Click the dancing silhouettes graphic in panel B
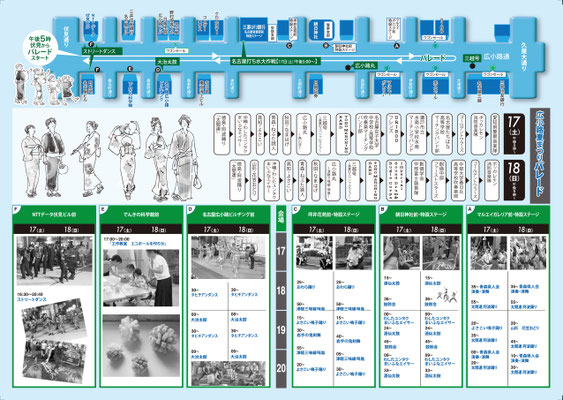 [447, 296]
